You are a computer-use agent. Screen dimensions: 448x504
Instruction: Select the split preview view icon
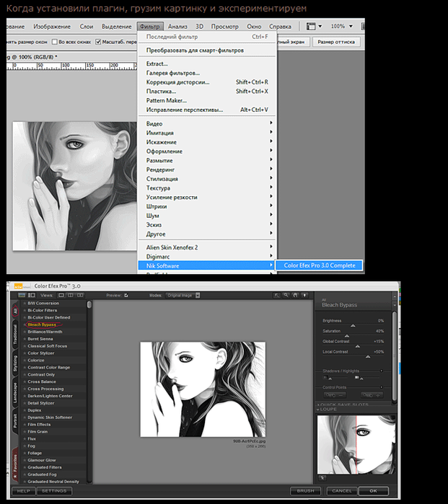[71, 295]
